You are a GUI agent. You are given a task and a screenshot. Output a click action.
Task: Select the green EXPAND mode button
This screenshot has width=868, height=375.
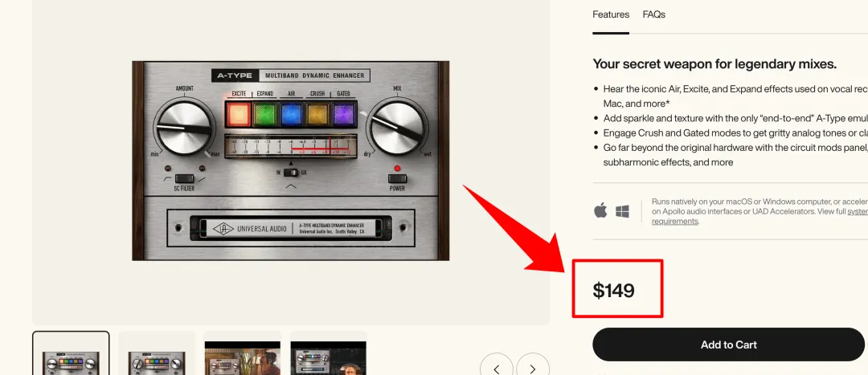(264, 115)
